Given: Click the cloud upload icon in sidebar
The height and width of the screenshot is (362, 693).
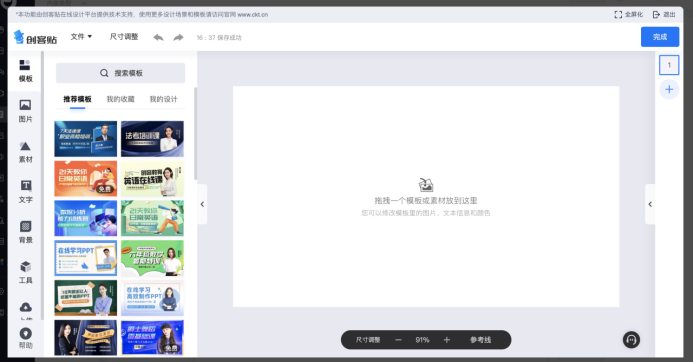Looking at the screenshot, I should [25, 308].
